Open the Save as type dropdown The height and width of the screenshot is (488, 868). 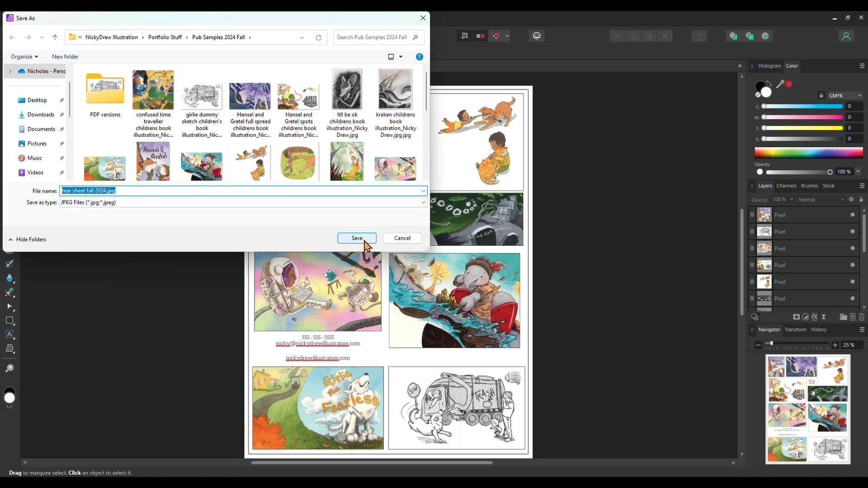pyautogui.click(x=423, y=202)
